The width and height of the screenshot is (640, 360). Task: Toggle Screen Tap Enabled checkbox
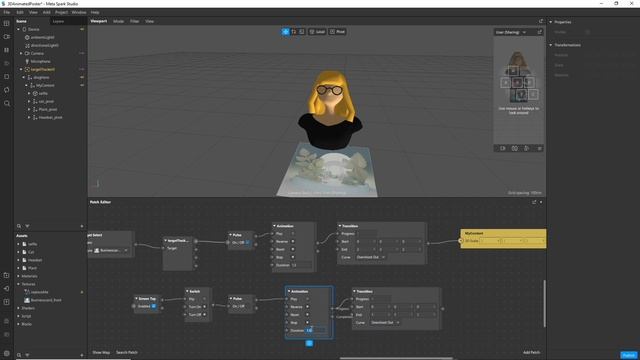pyautogui.click(x=154, y=306)
